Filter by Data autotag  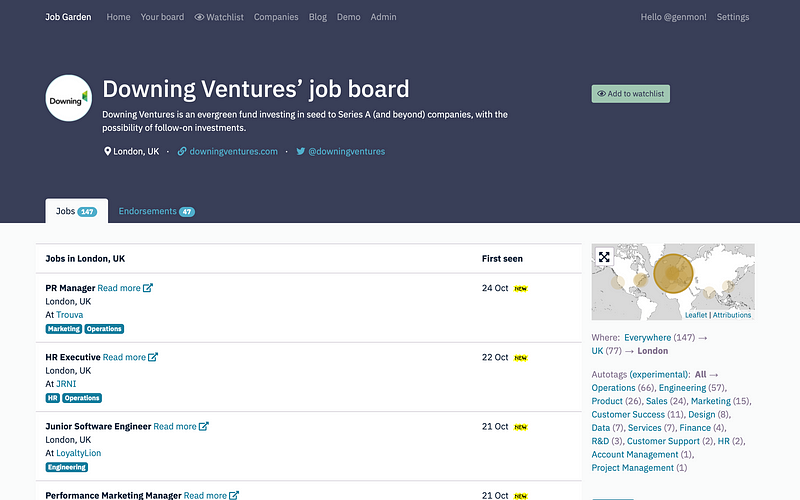click(601, 428)
